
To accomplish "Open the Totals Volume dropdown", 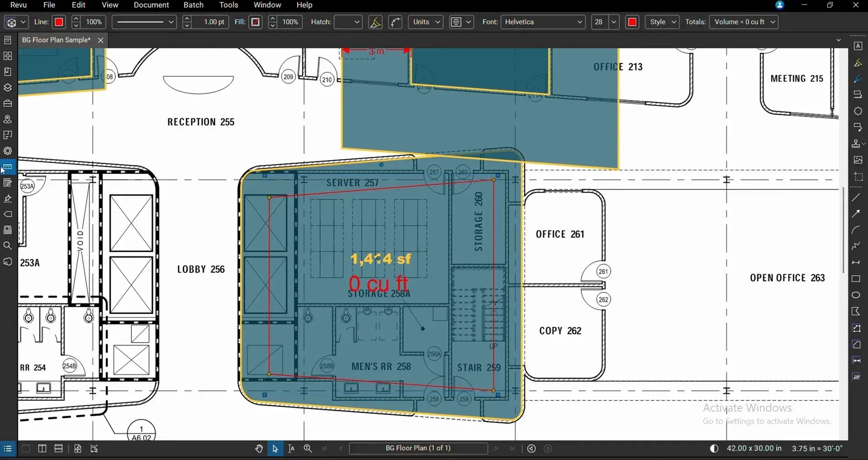I will click(744, 22).
